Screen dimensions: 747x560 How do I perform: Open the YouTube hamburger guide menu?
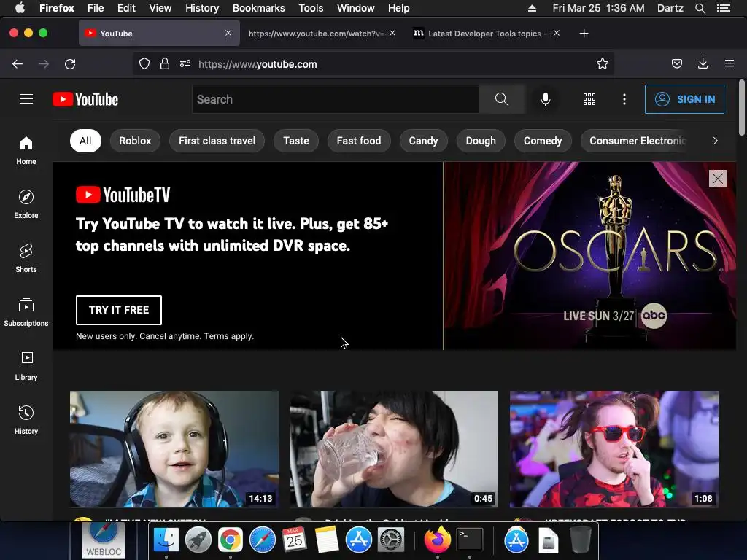(26, 99)
